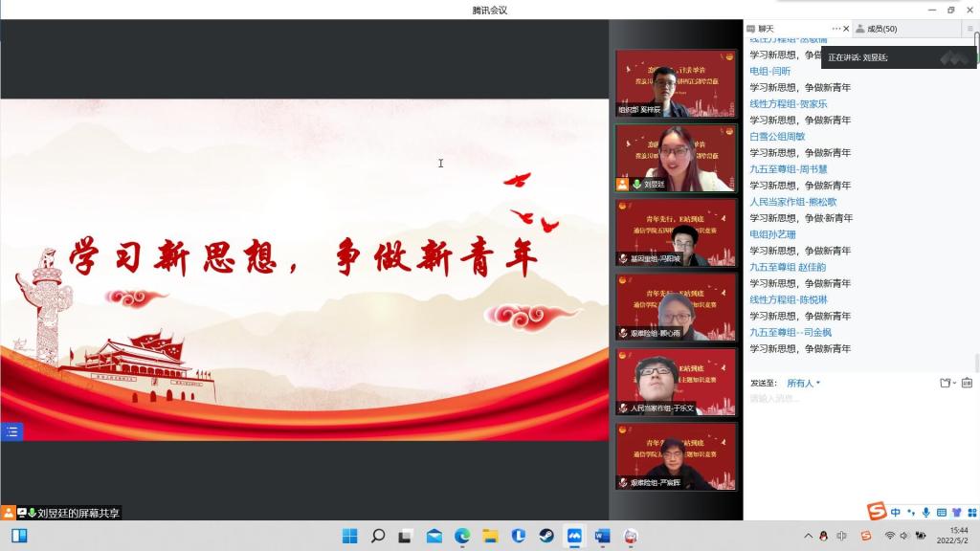Open chat panel more options (three dots)
The height and width of the screenshot is (551, 980).
835,29
